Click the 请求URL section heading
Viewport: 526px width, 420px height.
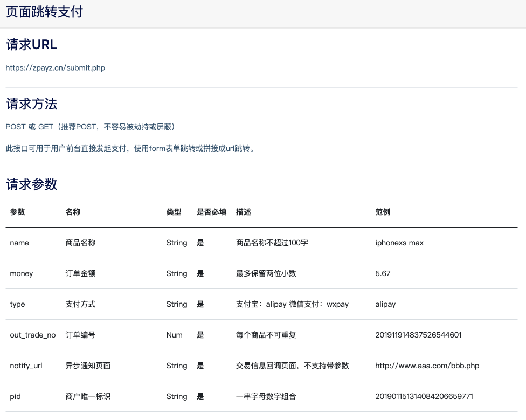click(x=31, y=45)
